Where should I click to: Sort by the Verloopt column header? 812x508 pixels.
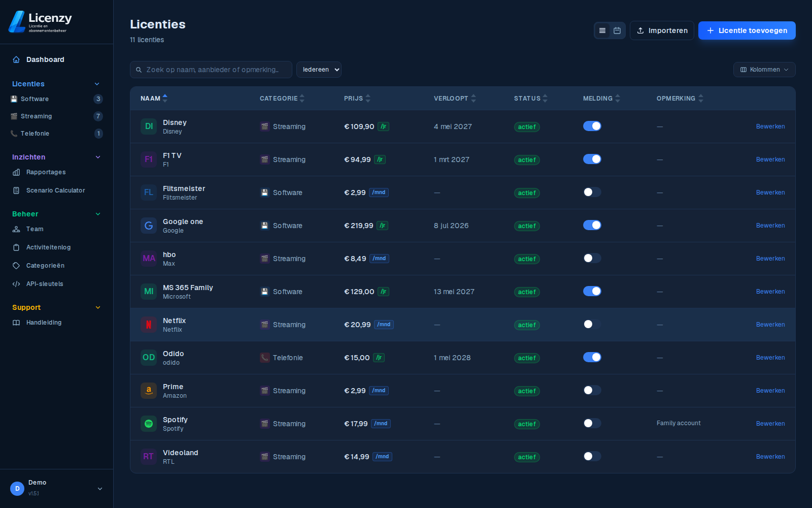pos(455,99)
